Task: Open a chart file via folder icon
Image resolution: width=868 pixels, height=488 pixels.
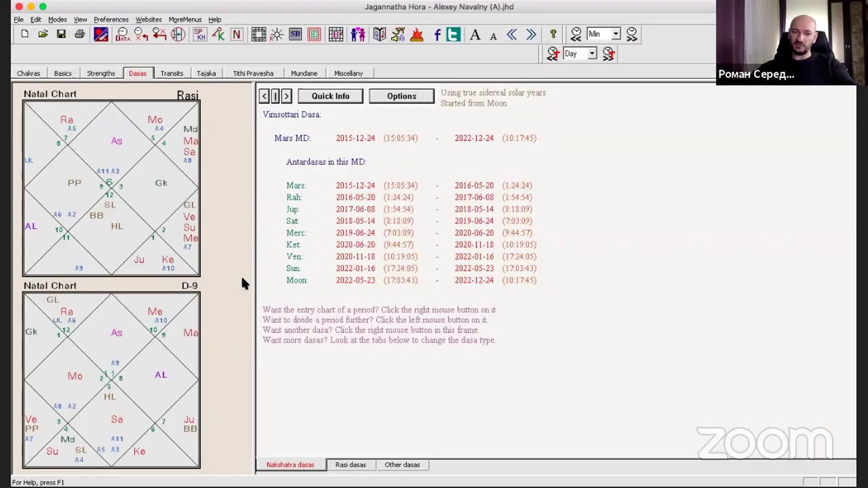Action: [43, 34]
